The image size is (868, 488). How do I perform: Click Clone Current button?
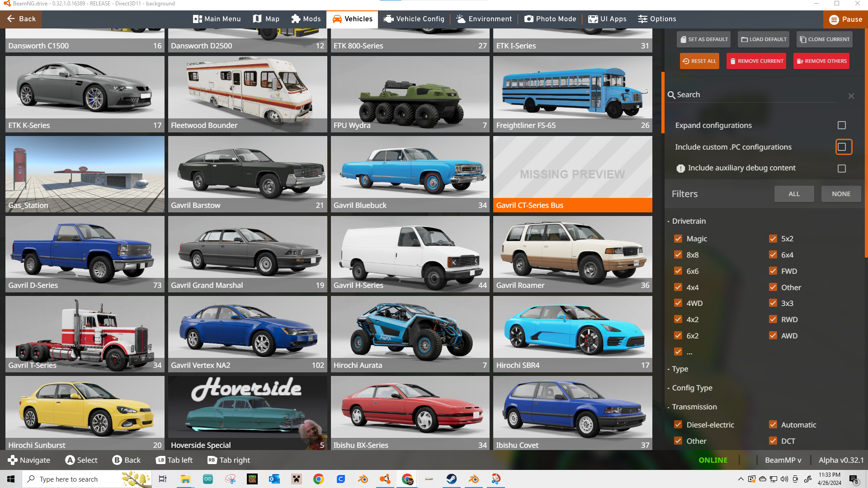pyautogui.click(x=825, y=39)
